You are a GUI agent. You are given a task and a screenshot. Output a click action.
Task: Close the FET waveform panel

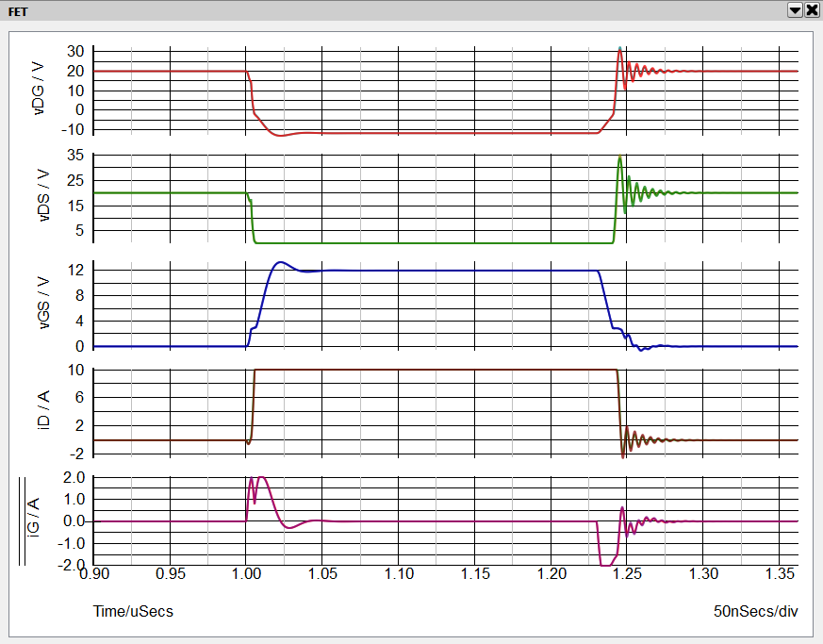point(811,9)
